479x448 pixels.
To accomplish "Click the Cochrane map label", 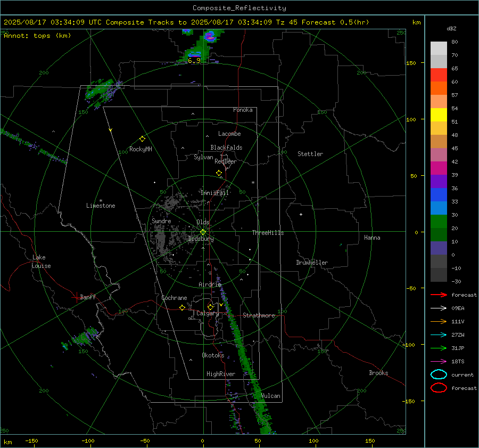I will coord(174,298).
